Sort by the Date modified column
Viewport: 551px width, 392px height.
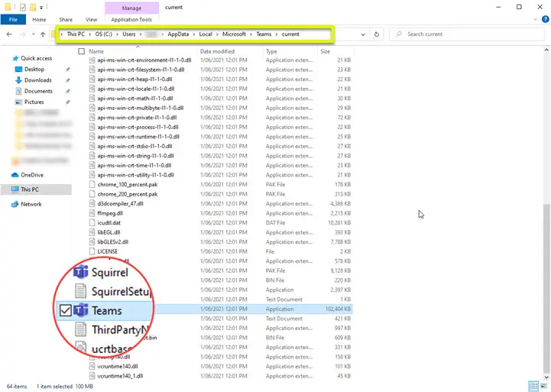click(x=217, y=51)
